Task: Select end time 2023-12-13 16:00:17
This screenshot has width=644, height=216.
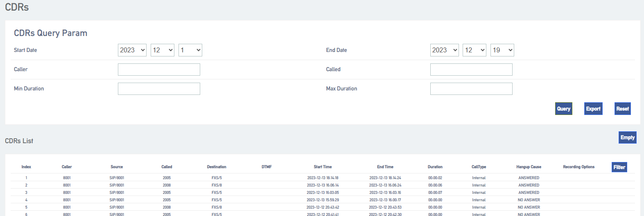Action: tap(385, 200)
